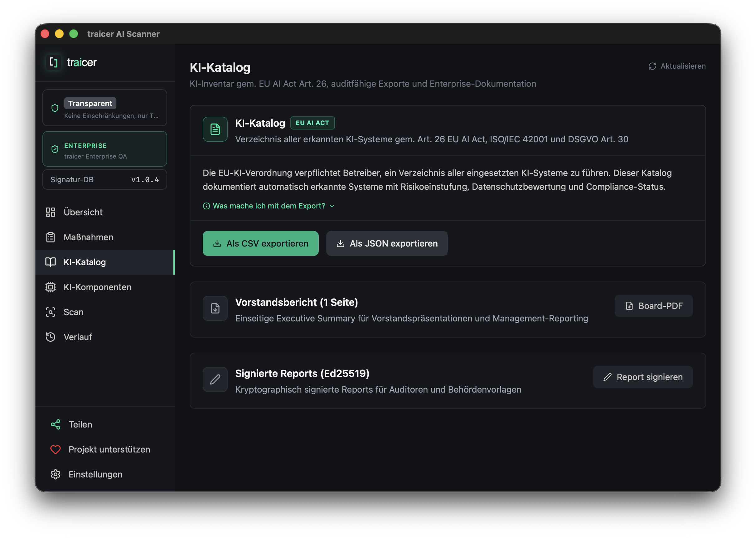Viewport: 756px width, 538px height.
Task: Click the Signatur-DB v1.0.4 box
Action: 104,179
